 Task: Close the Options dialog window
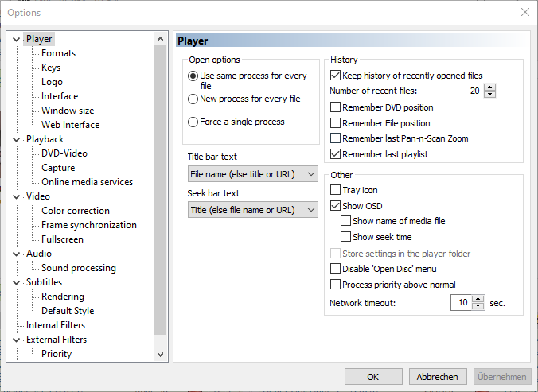[x=525, y=12]
